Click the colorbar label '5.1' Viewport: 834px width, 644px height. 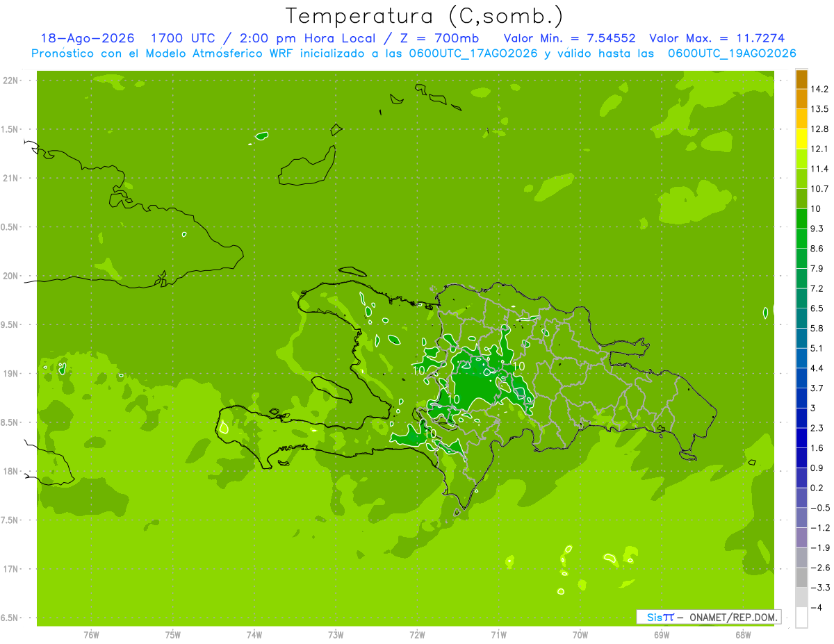(x=817, y=348)
